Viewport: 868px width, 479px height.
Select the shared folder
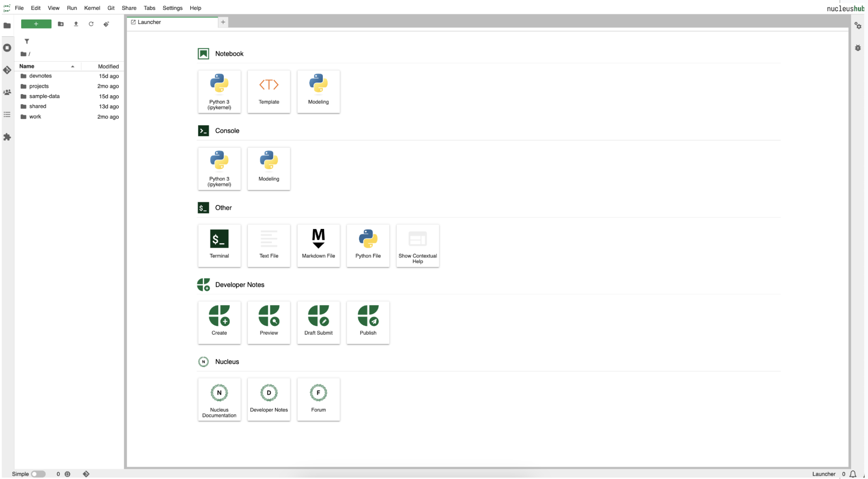click(70, 106)
